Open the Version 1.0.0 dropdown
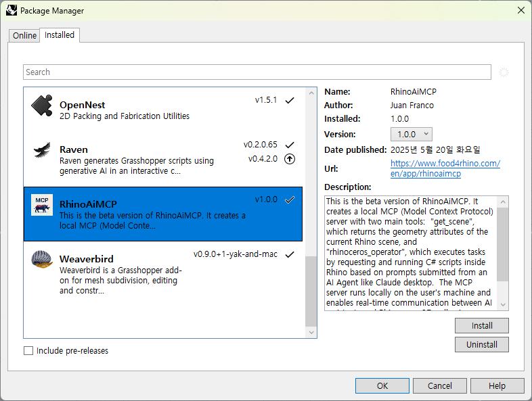532x401 pixels. click(412, 135)
